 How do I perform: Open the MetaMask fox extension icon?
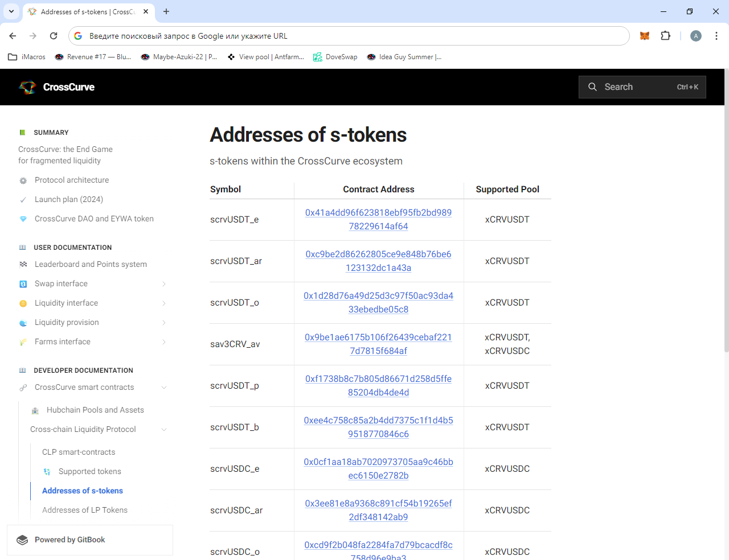coord(645,36)
